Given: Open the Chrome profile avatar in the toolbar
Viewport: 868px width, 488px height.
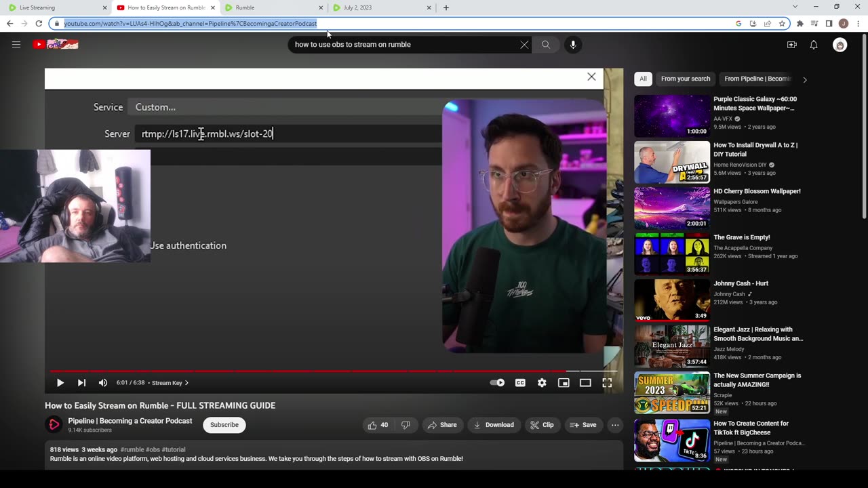Looking at the screenshot, I should coord(844,24).
